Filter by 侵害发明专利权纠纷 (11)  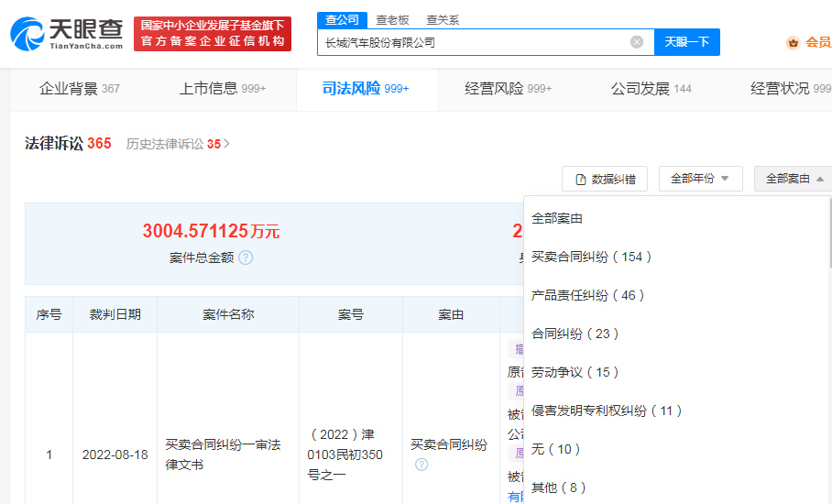[x=607, y=411]
